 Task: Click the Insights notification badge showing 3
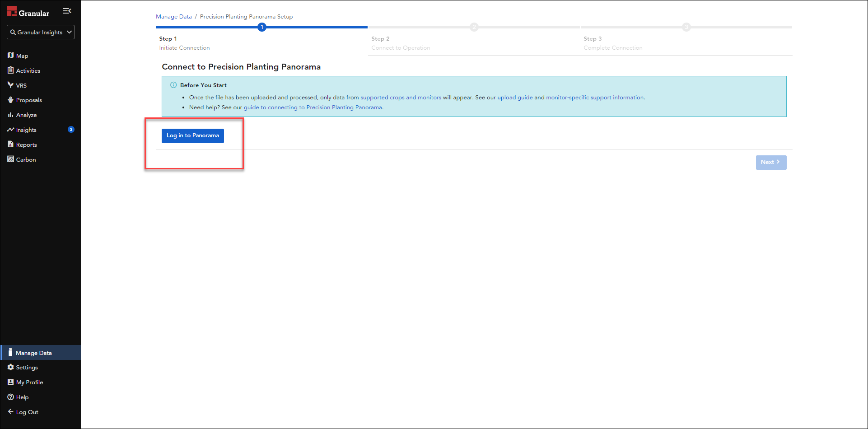click(x=71, y=130)
